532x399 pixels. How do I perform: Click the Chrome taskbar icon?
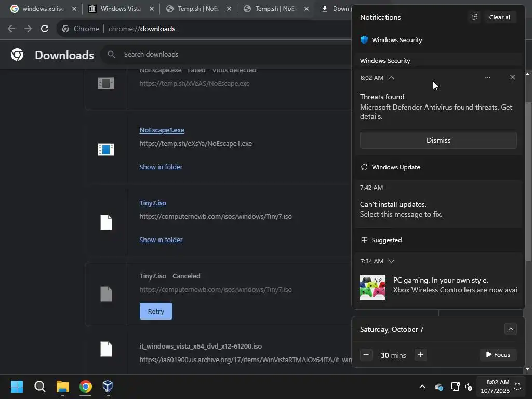point(86,387)
